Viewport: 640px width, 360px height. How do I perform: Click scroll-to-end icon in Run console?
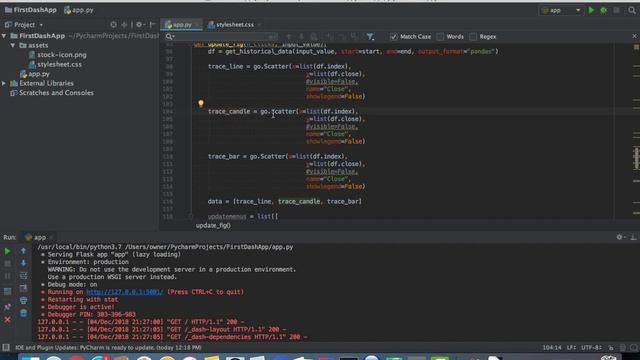pyautogui.click(x=23, y=288)
